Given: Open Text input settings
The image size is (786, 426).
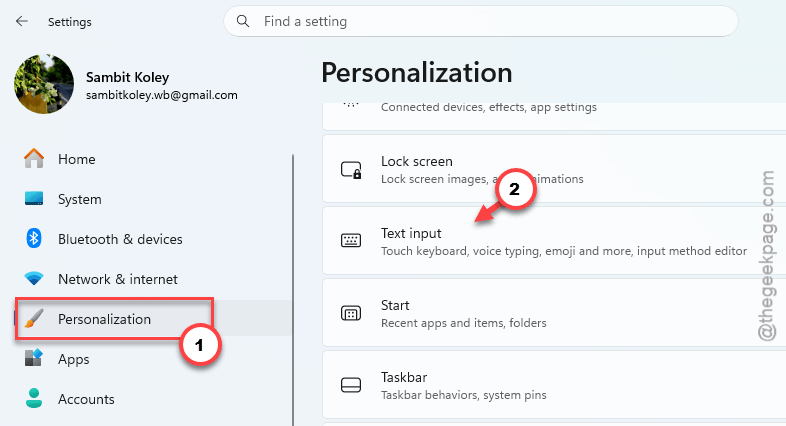Looking at the screenshot, I should (x=554, y=241).
